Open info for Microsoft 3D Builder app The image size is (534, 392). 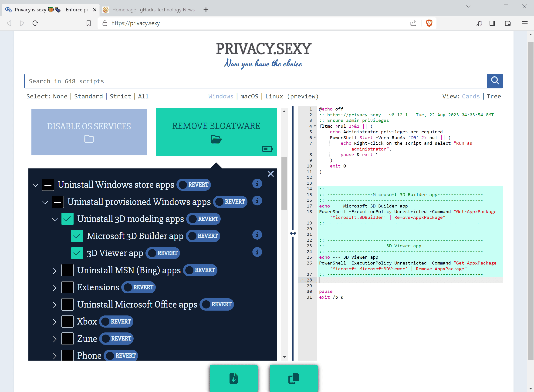click(x=257, y=235)
